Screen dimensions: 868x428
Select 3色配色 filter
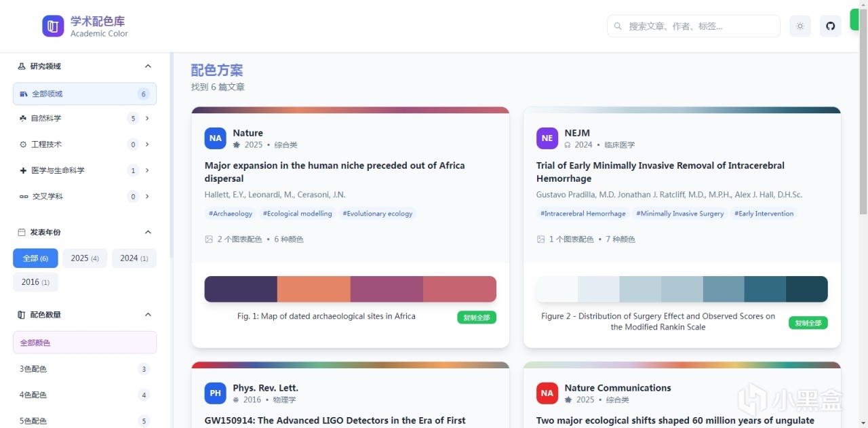[85, 369]
